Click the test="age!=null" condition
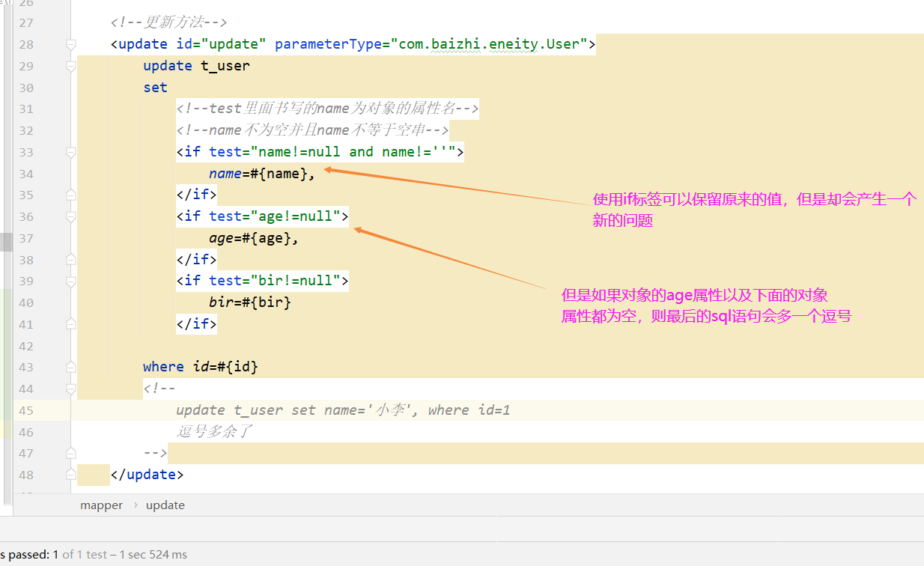The width and height of the screenshot is (924, 566). (275, 216)
